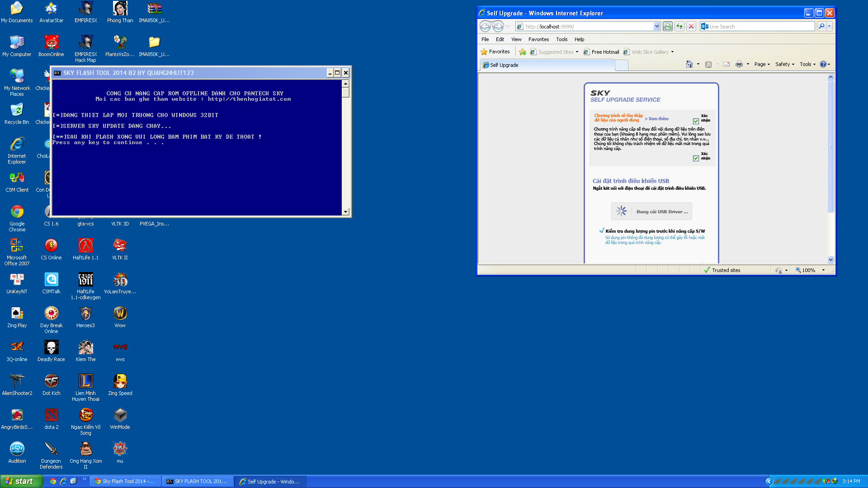The width and height of the screenshot is (868, 488).
Task: Open the Suggested Sites dropdown
Action: (577, 52)
